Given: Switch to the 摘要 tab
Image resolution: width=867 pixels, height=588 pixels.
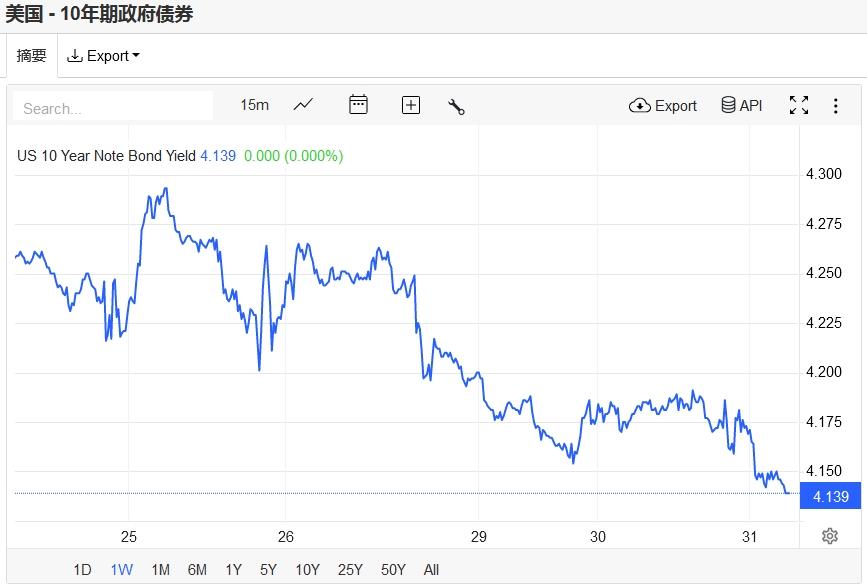Looking at the screenshot, I should [32, 56].
